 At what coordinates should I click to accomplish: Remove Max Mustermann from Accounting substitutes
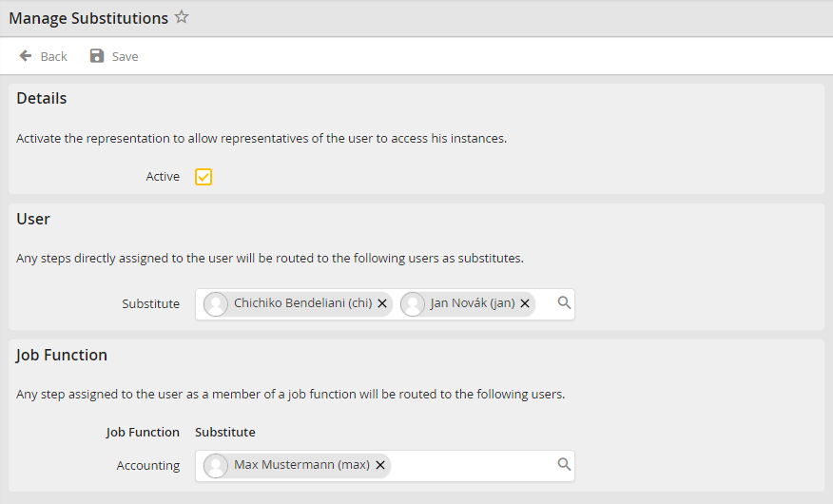pos(380,465)
